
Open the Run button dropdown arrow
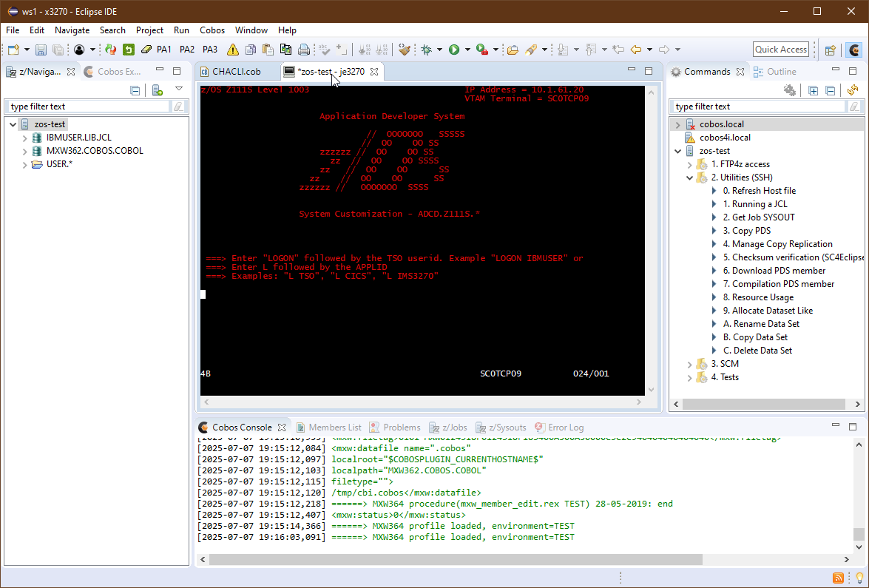coord(467,50)
